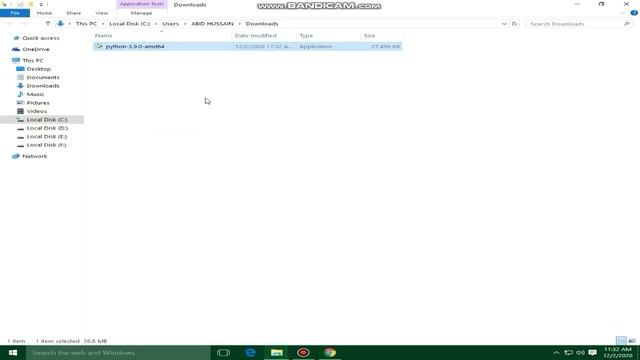Launch Microsoft Edge from taskbar
Screen dimensions: 640x360
pos(250,353)
